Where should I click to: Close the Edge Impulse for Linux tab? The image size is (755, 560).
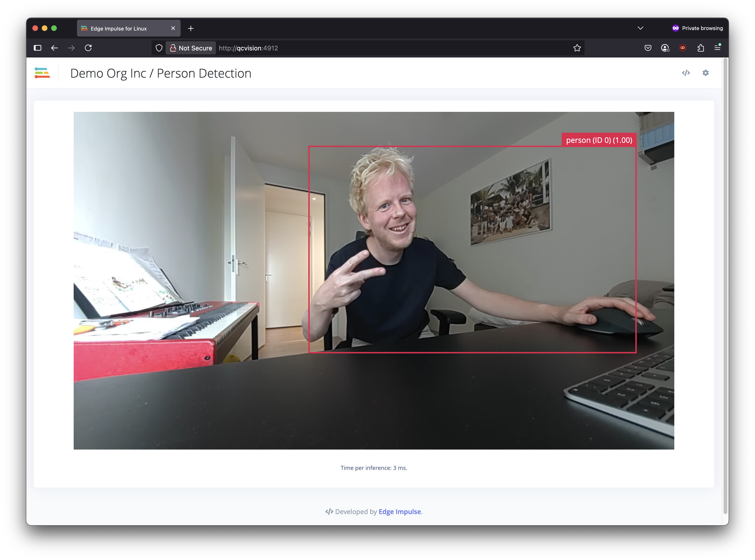pyautogui.click(x=173, y=28)
